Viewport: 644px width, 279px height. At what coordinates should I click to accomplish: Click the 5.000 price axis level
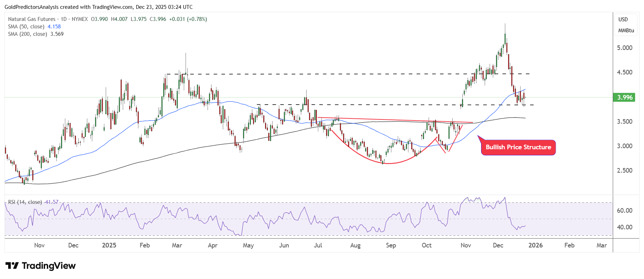tap(624, 48)
